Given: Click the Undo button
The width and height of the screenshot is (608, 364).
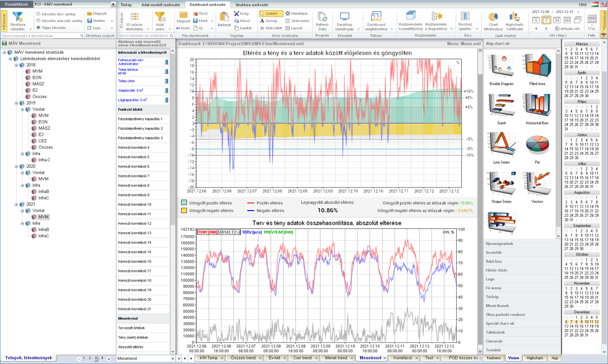Looking at the screenshot, I should click(183, 28).
